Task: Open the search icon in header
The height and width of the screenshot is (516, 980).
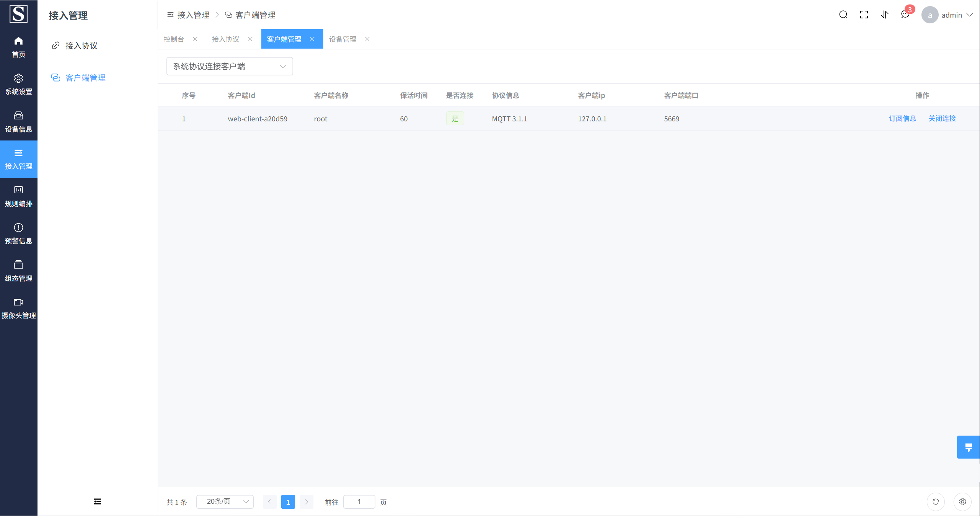Action: click(843, 15)
